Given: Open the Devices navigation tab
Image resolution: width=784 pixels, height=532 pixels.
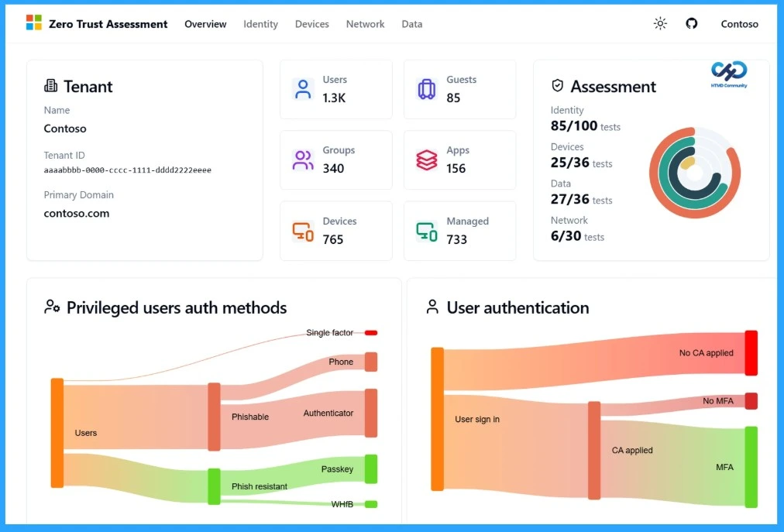Looking at the screenshot, I should point(311,24).
